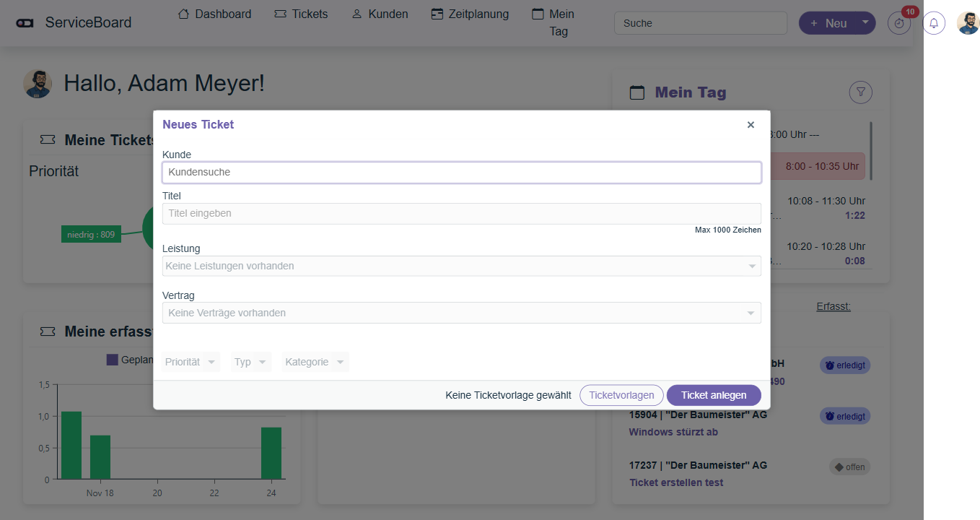
Task: Click the calendar icon beside Mein Tag
Action: [637, 92]
